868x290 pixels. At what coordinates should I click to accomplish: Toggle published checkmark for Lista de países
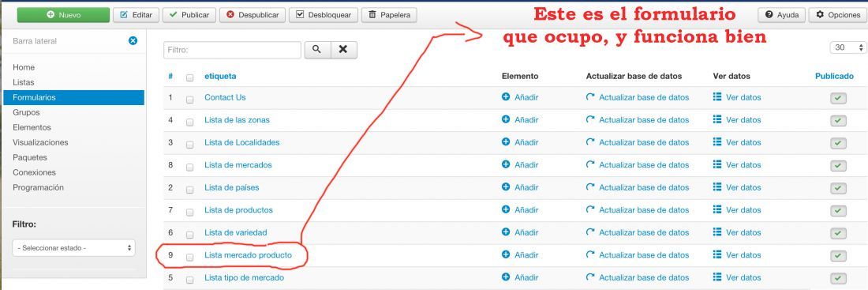pyautogui.click(x=838, y=188)
